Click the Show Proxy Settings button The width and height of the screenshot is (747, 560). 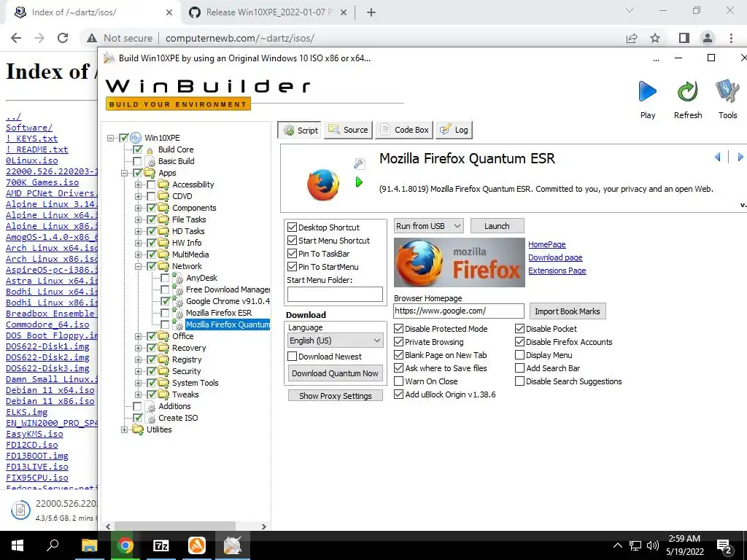click(x=336, y=396)
